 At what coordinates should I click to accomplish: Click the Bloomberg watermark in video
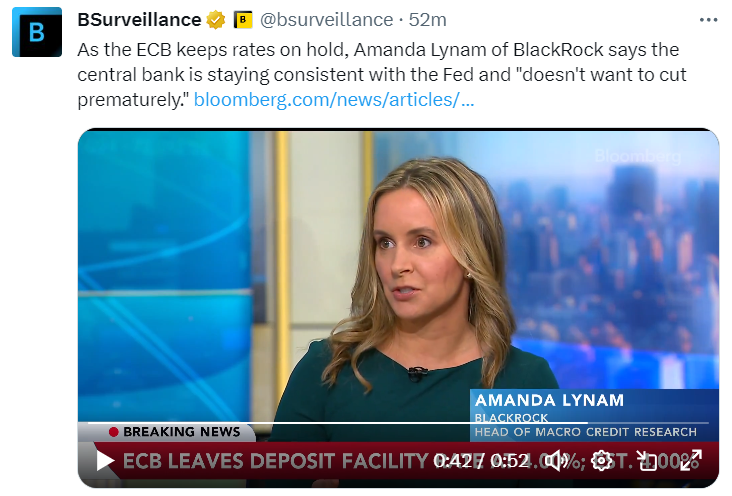point(636,155)
